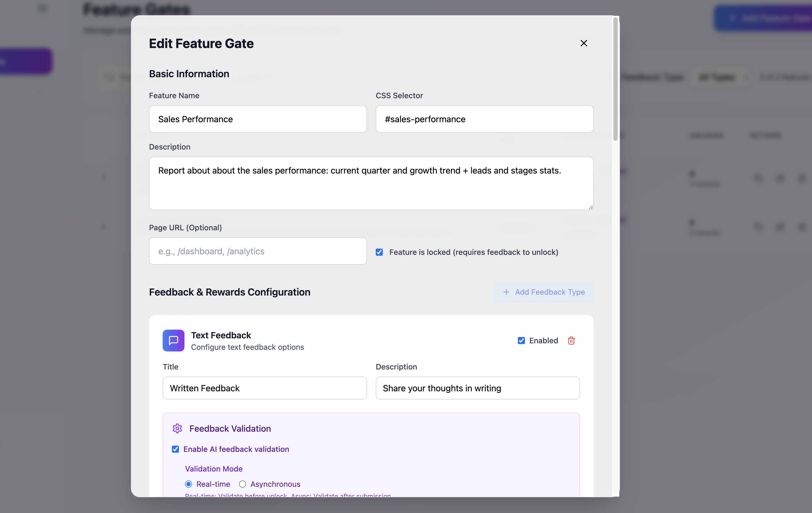
Task: Click the Share your thoughts description field
Action: (x=477, y=388)
